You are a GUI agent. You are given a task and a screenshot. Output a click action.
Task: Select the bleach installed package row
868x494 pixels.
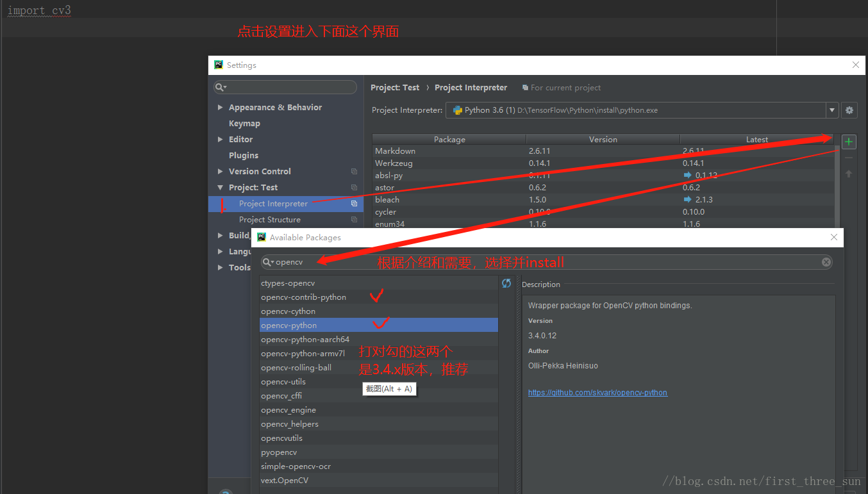click(x=603, y=200)
